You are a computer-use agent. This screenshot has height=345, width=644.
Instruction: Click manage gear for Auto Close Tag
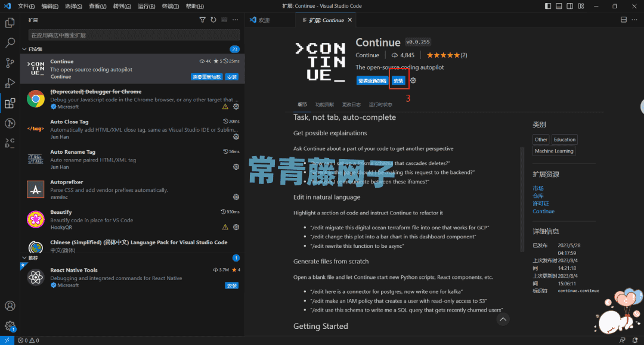click(236, 136)
